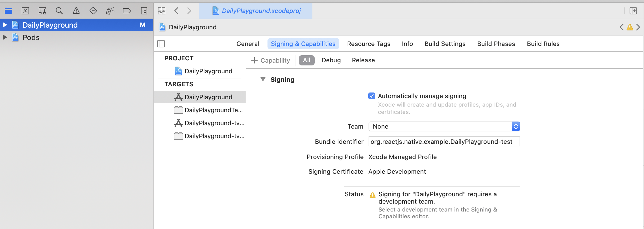Show the Issue navigator warning triangle
The height and width of the screenshot is (229, 644).
76,11
